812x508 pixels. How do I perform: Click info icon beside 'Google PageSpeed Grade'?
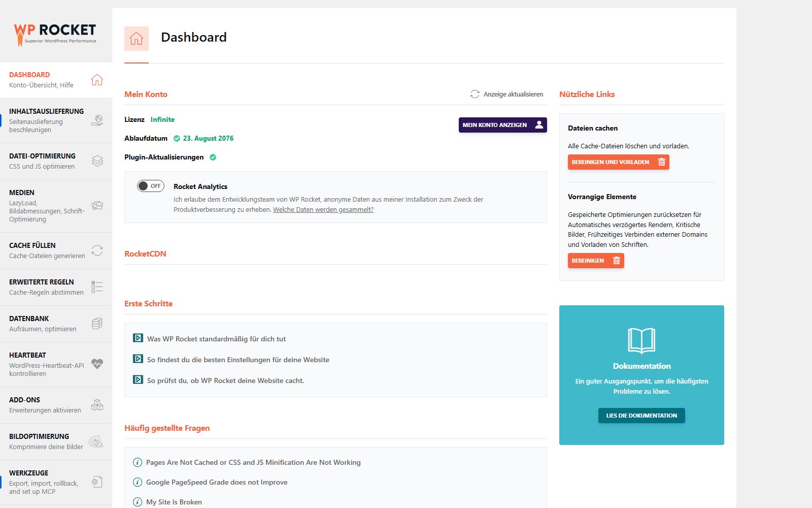pos(138,482)
